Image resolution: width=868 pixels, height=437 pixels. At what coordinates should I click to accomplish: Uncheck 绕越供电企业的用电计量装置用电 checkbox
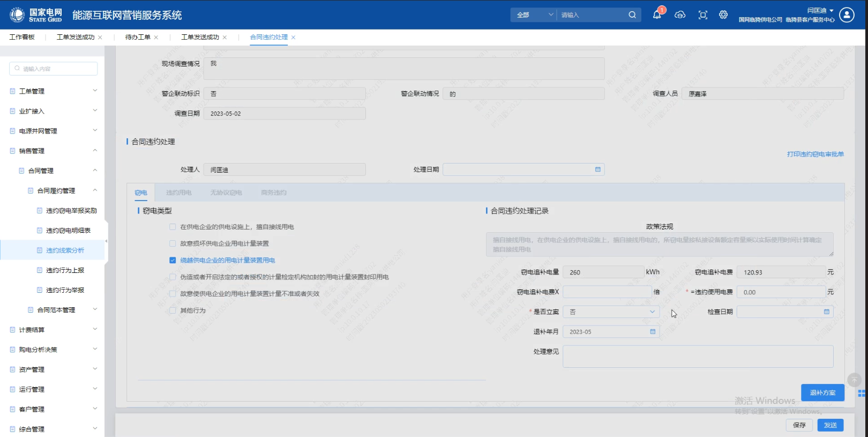173,260
